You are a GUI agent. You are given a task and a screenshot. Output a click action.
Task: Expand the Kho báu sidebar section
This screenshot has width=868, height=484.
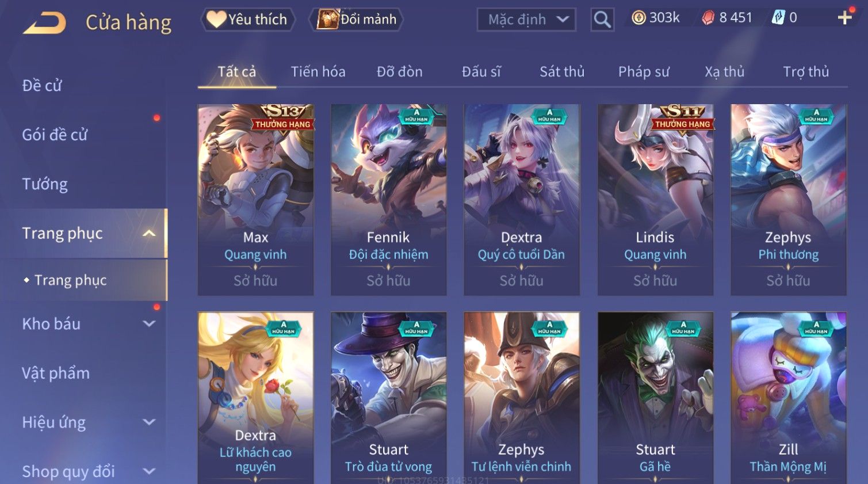pos(149,323)
